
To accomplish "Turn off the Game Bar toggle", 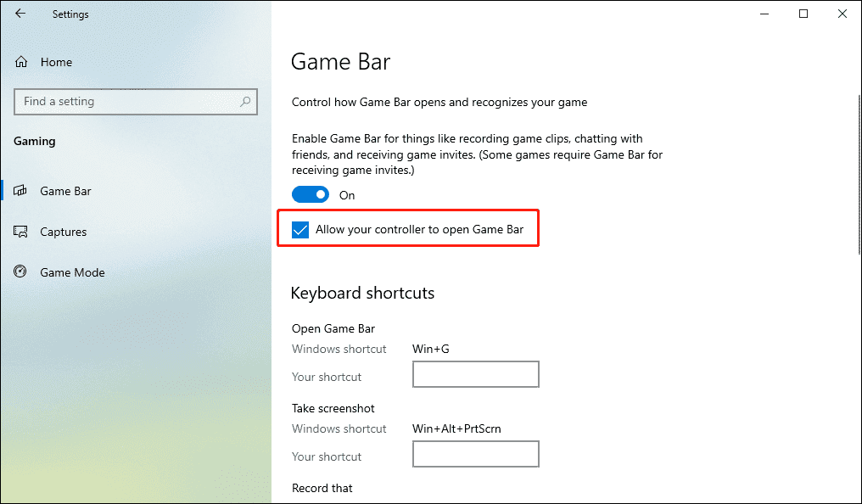I will 311,194.
